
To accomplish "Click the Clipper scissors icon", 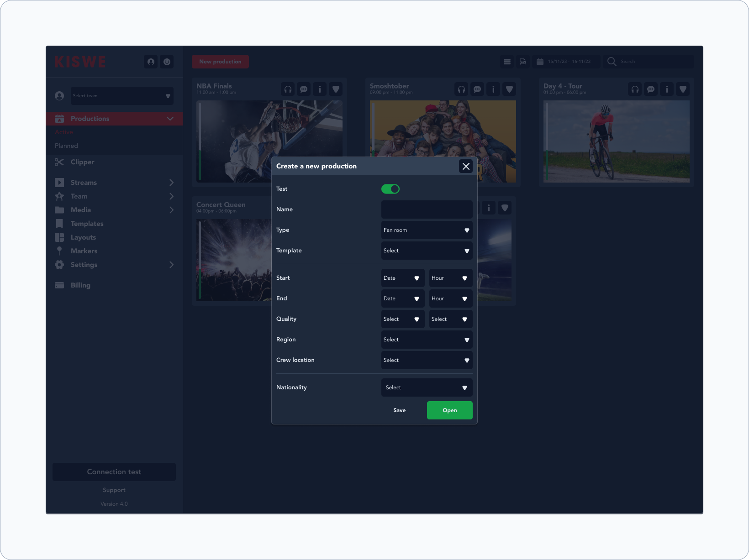I will pyautogui.click(x=59, y=162).
